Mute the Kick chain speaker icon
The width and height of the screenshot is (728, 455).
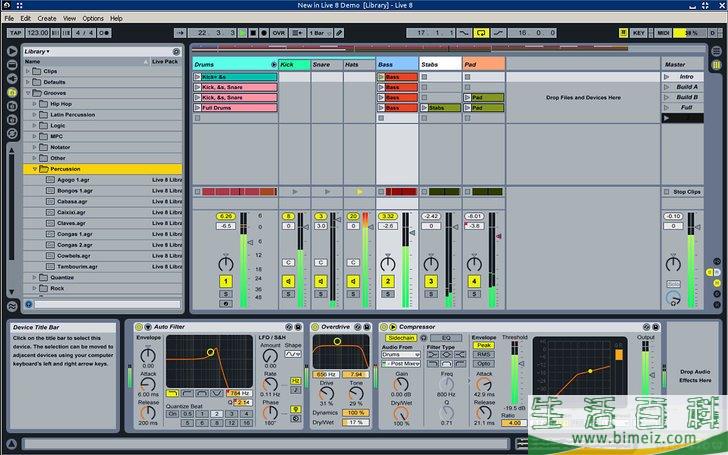tap(288, 281)
